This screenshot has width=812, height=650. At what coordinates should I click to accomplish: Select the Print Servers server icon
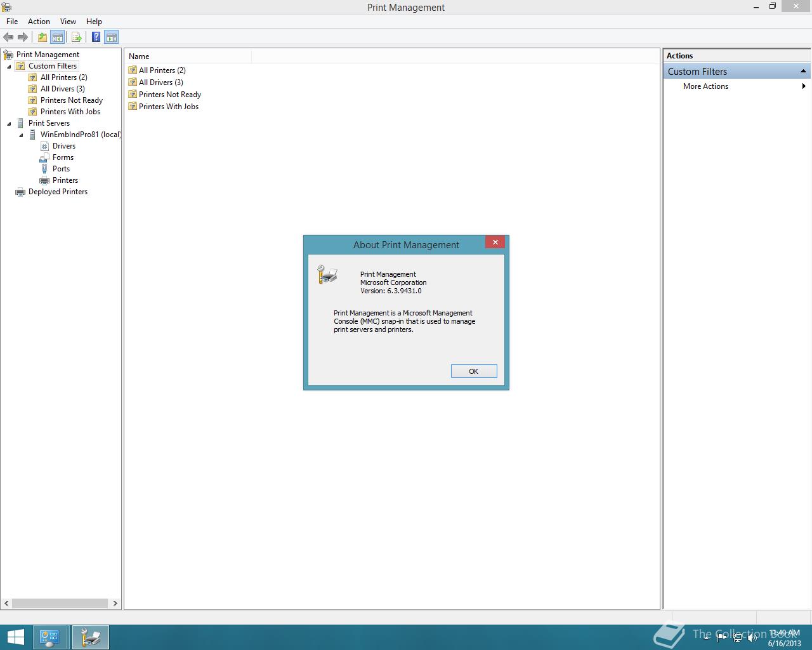click(x=20, y=123)
